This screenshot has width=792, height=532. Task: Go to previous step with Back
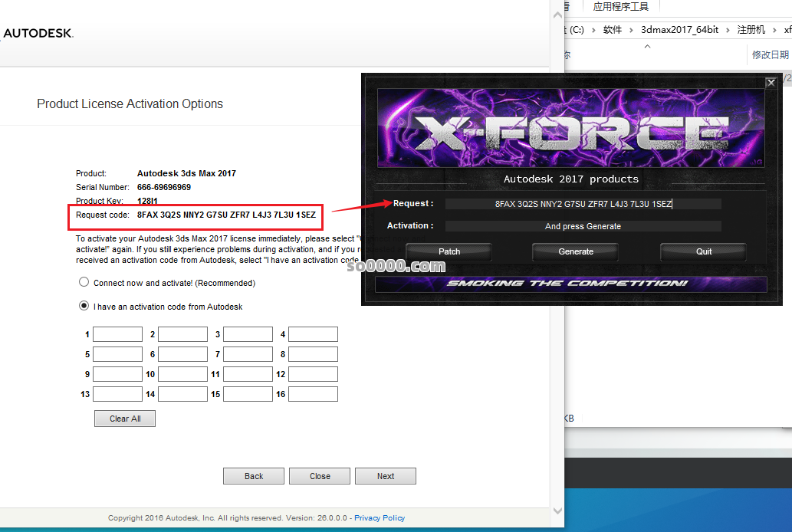pyautogui.click(x=254, y=476)
